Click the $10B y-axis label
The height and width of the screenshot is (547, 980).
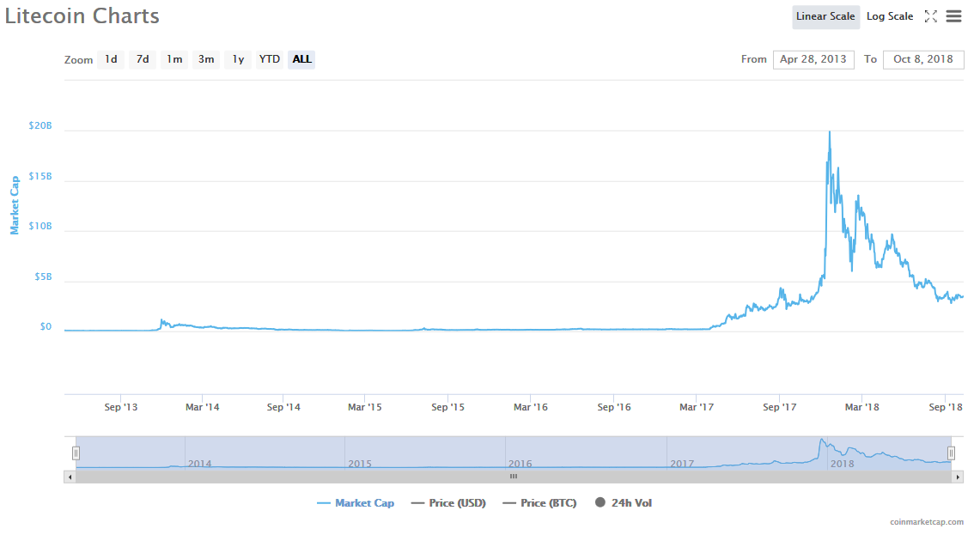[x=40, y=227]
